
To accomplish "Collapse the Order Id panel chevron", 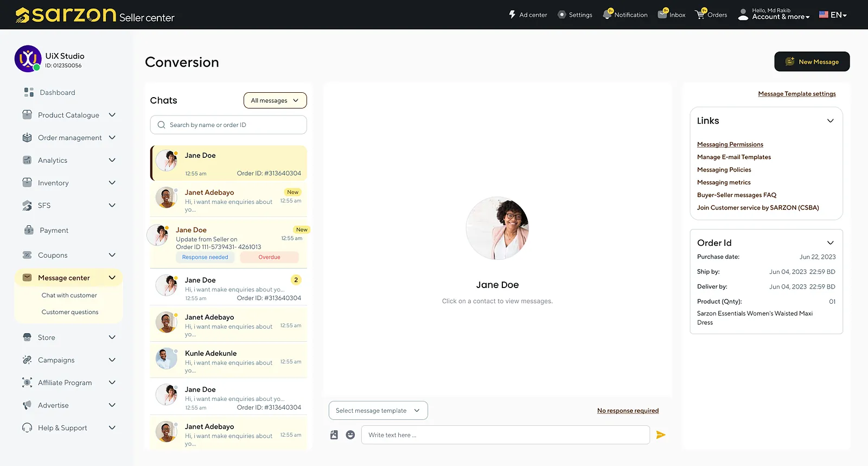I will 830,242.
